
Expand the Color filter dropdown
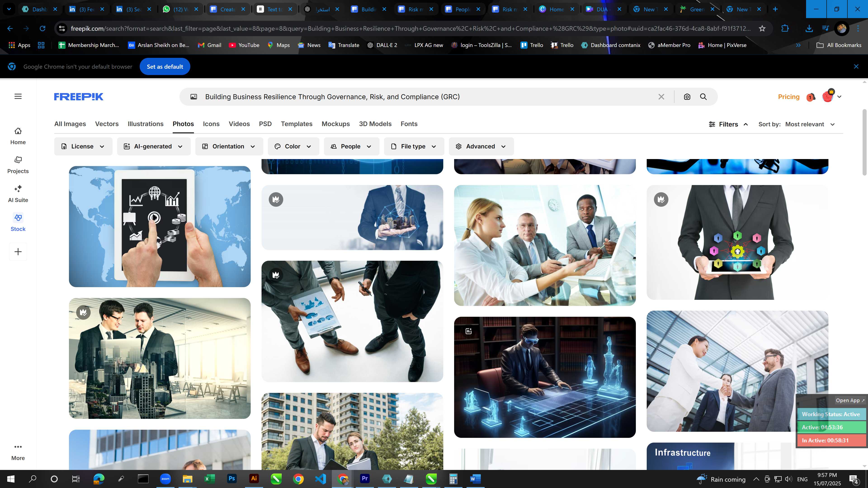point(293,146)
